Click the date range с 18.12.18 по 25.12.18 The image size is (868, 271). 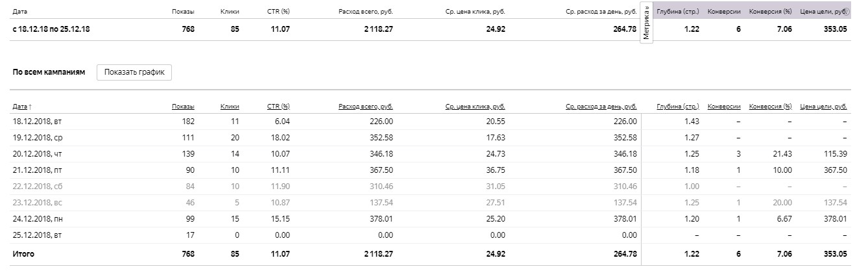[51, 29]
